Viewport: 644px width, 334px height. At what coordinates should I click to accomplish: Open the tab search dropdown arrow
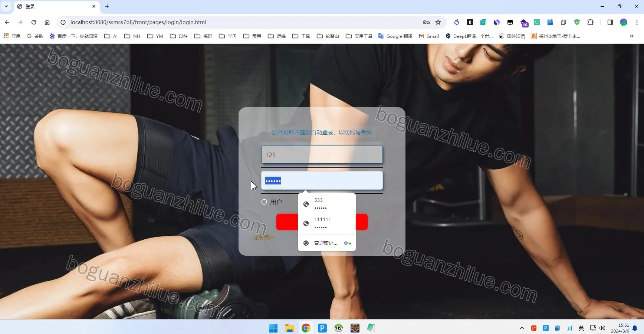pyautogui.click(x=6, y=6)
